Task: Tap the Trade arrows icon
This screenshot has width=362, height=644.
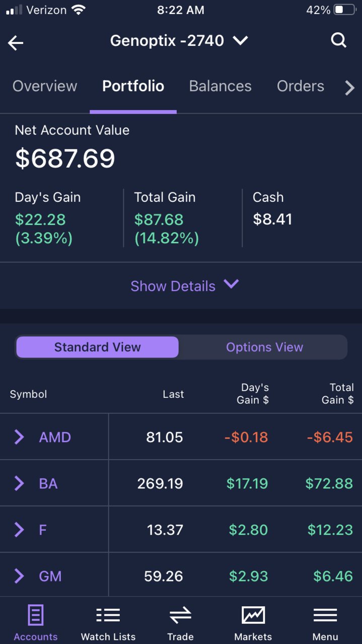Action: point(180,615)
